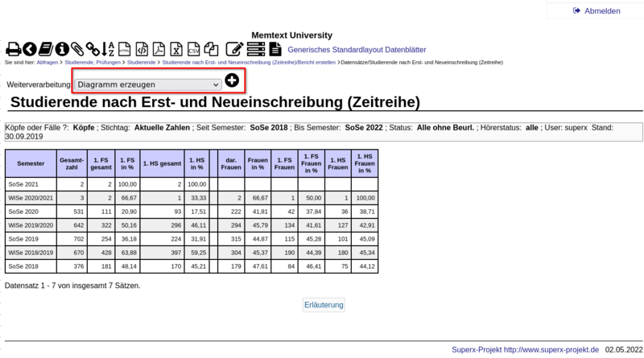Go to Studierende breadcrumb
Image resolution: width=644 pixels, height=358 pixels.
[x=142, y=63]
